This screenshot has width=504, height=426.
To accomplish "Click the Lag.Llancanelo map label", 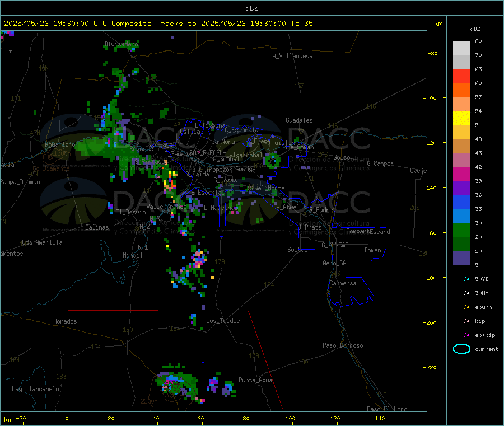I will [36, 389].
